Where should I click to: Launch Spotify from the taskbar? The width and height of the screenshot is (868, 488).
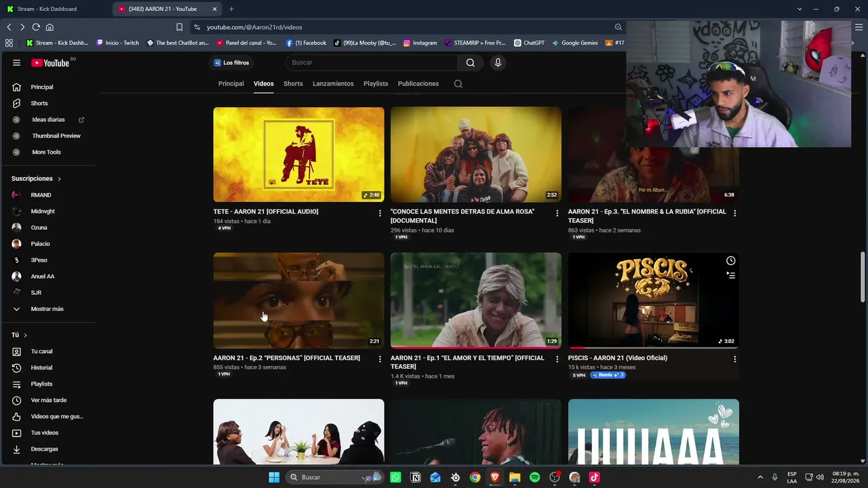pos(534,477)
